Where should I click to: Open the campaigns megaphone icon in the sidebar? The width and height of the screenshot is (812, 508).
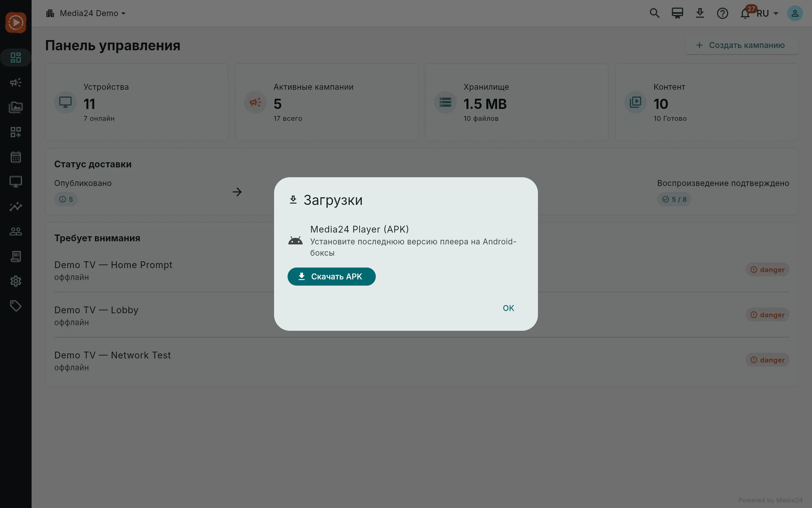tap(16, 82)
